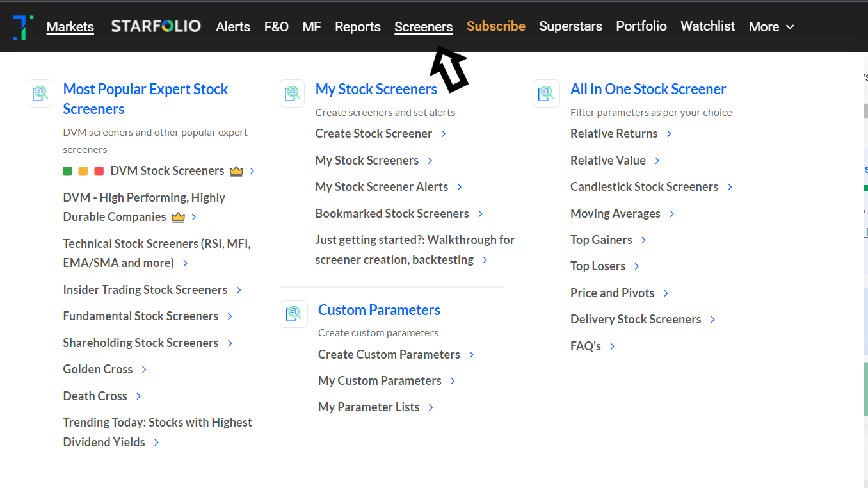The image size is (868, 488).
Task: Select the Screeners menu item
Action: click(x=424, y=27)
